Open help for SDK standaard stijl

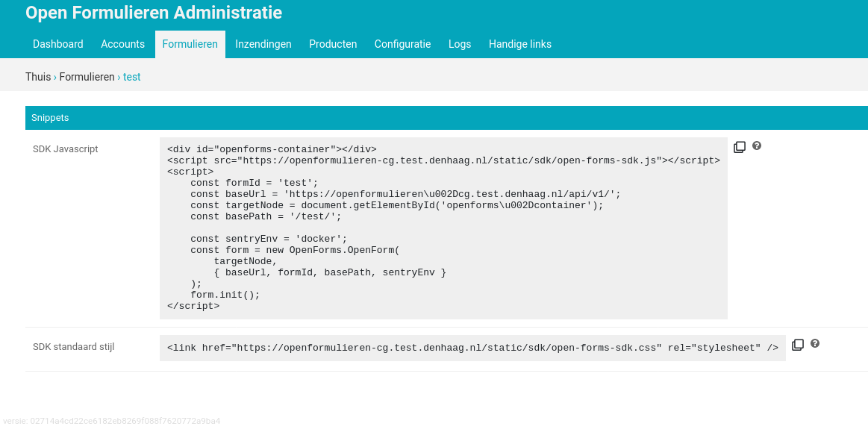[x=815, y=343]
